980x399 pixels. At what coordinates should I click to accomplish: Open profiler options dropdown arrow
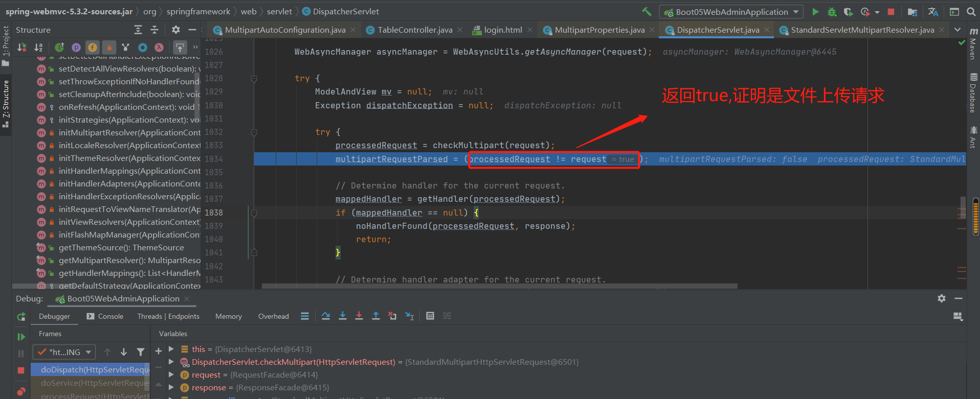point(877,12)
